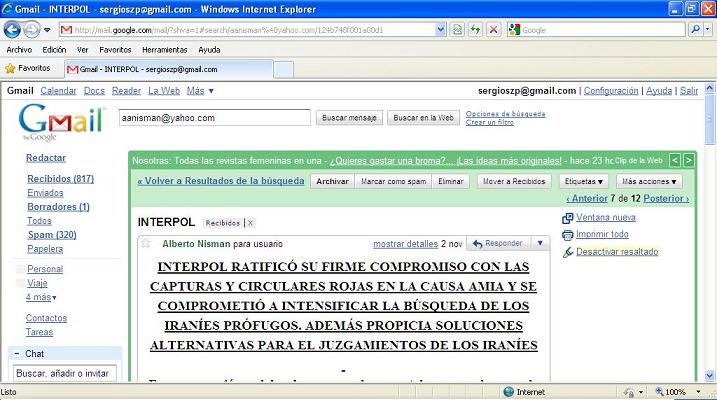Click the IE Forward navigation button
This screenshot has width=717, height=400.
click(32, 30)
